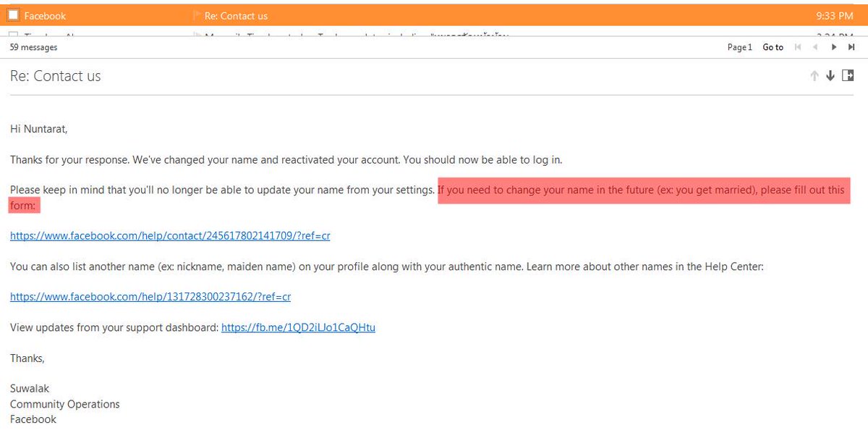
Task: Click the Hi Nuntarat, greeting line
Action: (38, 129)
